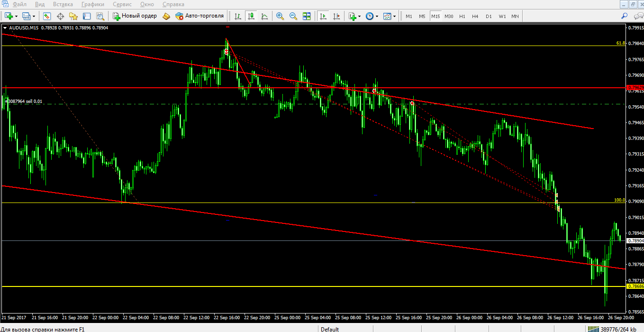Open the Вставка menu
The height and width of the screenshot is (332, 644).
[63, 4]
